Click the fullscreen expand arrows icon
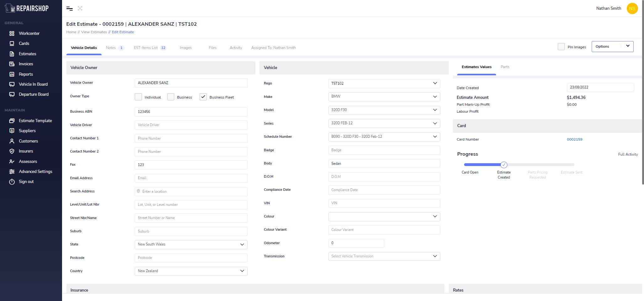 tap(80, 8)
